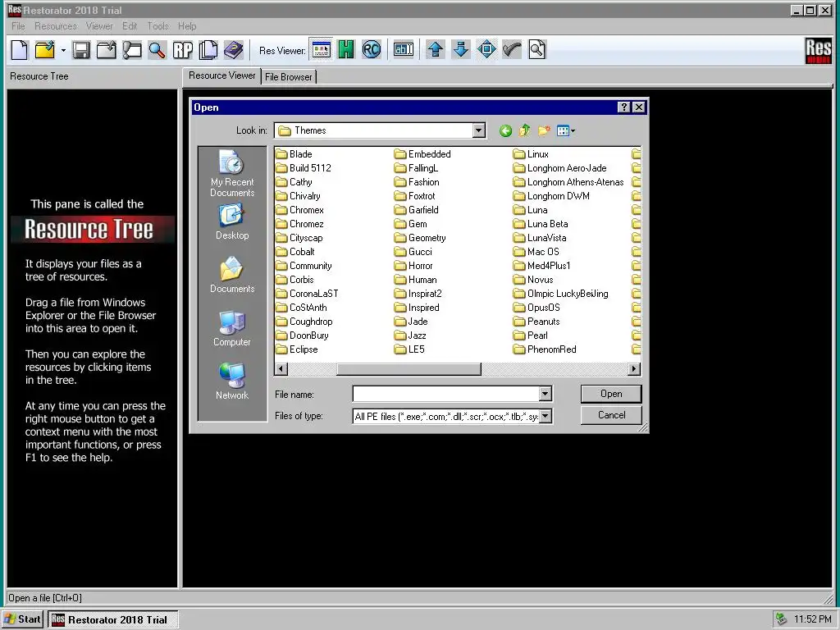
Task: Go up one folder level icon
Action: (x=524, y=130)
